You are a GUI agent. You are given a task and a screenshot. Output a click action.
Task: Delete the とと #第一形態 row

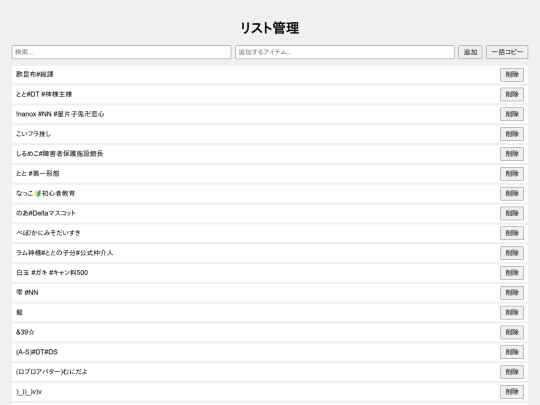tap(512, 174)
